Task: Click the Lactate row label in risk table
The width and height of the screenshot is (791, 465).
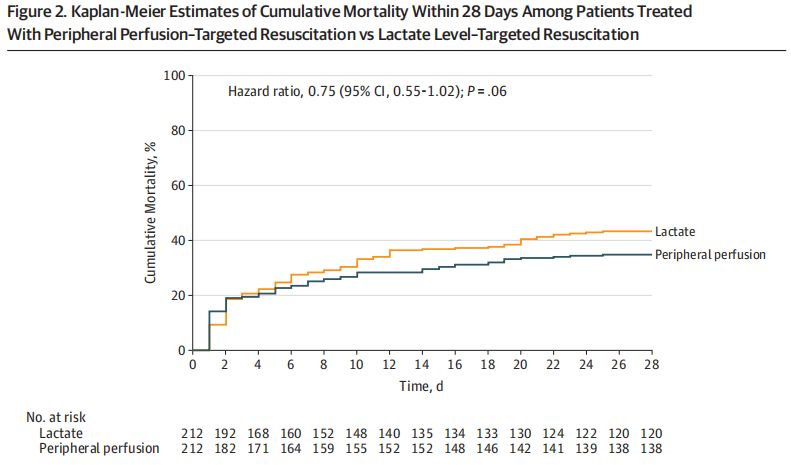Action: 62,433
